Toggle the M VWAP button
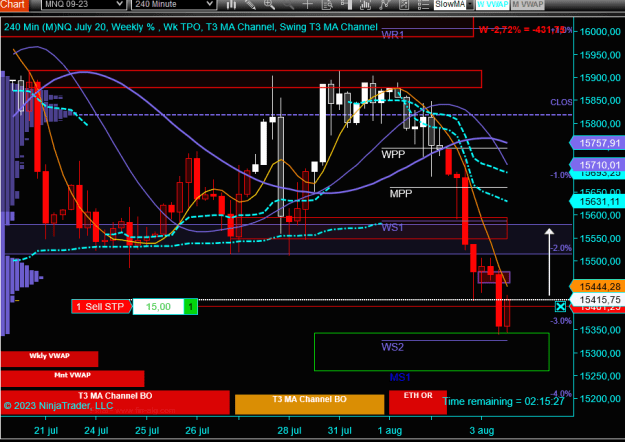This screenshot has height=442, width=625. click(527, 4)
